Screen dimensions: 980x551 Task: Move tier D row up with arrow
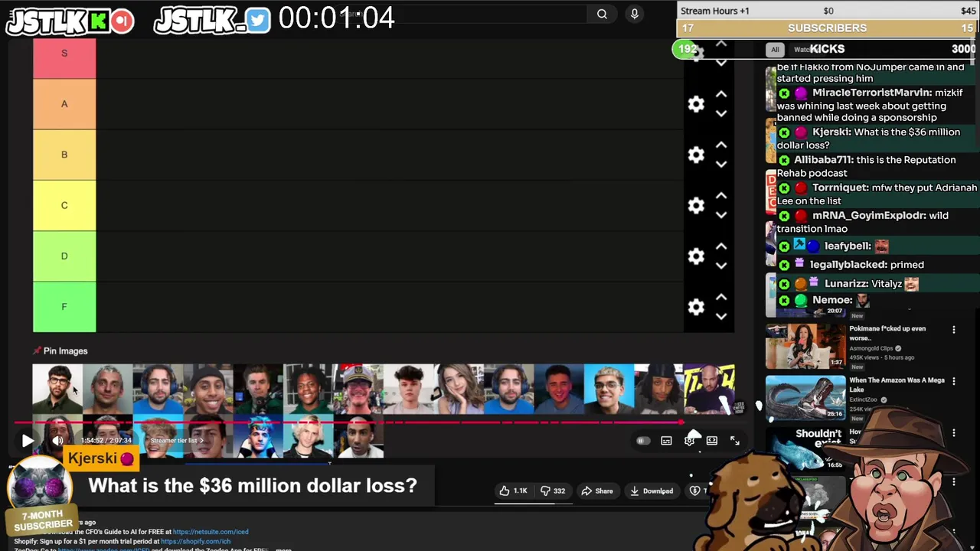point(720,246)
